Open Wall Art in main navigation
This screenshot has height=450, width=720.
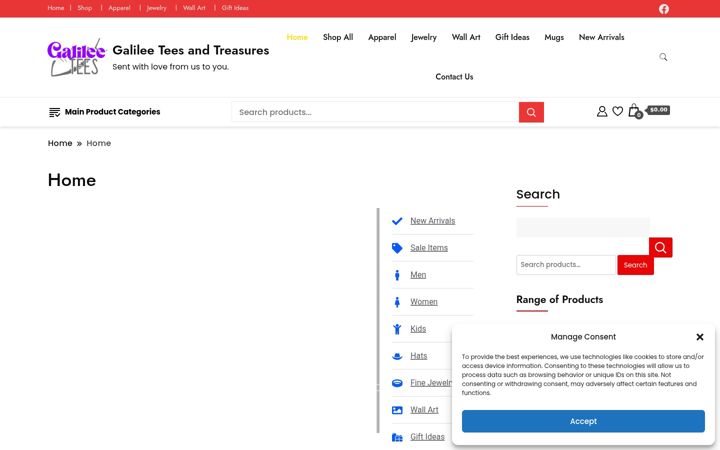pos(466,37)
